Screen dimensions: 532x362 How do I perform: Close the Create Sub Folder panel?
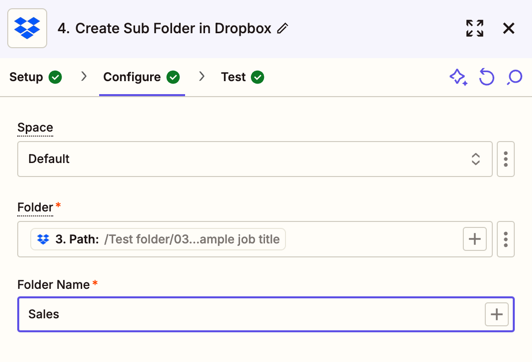click(x=509, y=28)
